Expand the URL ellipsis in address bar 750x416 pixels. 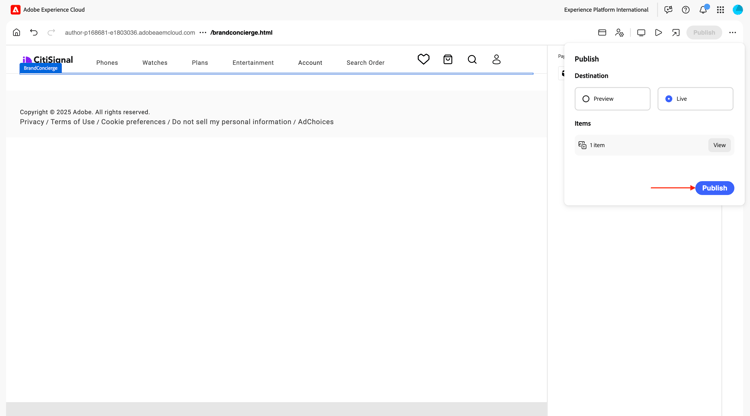click(x=203, y=33)
